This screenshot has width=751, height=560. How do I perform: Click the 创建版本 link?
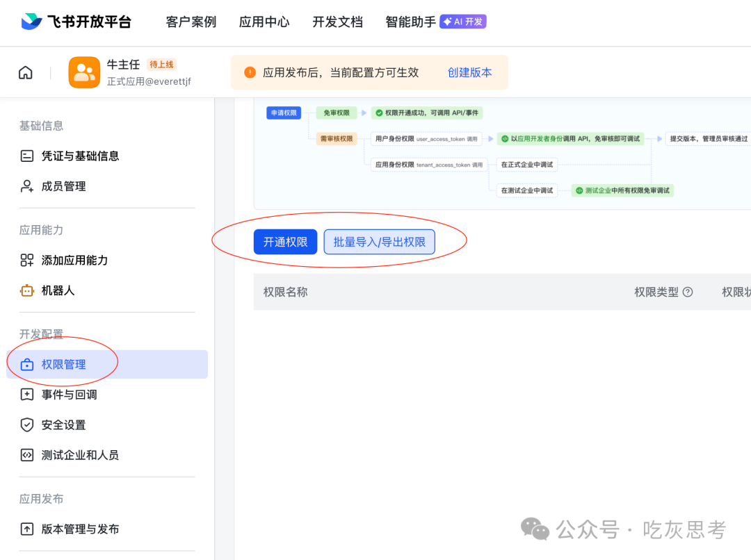point(469,72)
